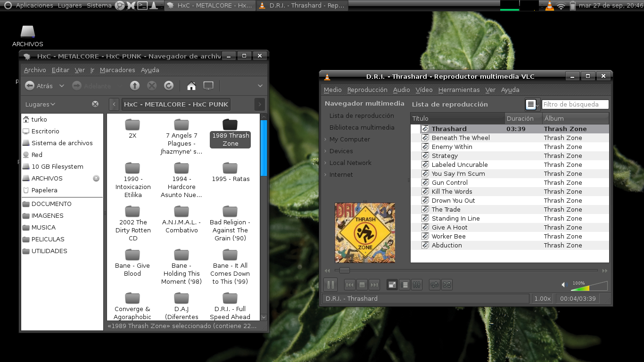
Task: Open VLC extended settings equalizer icon
Action: 417,285
